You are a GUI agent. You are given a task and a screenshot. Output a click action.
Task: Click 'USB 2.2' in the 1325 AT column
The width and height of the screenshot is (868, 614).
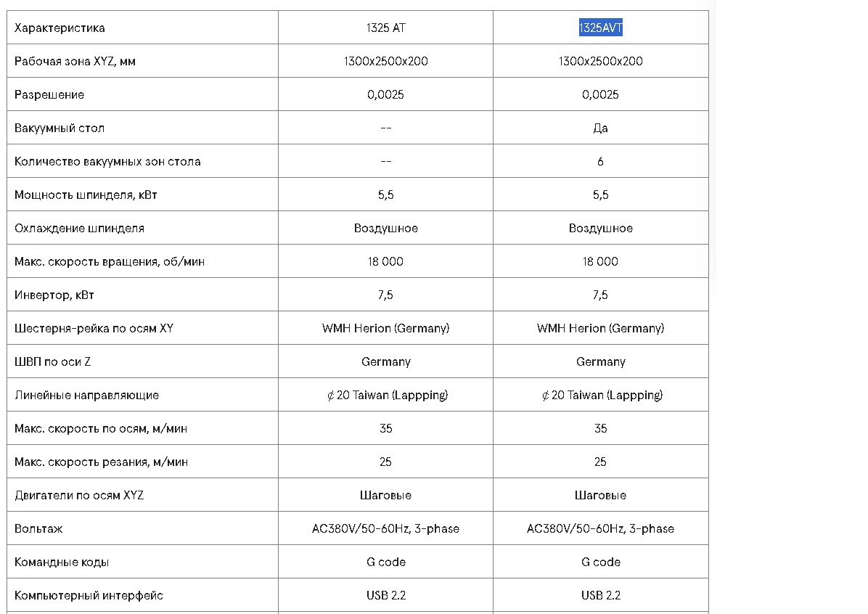(x=385, y=596)
